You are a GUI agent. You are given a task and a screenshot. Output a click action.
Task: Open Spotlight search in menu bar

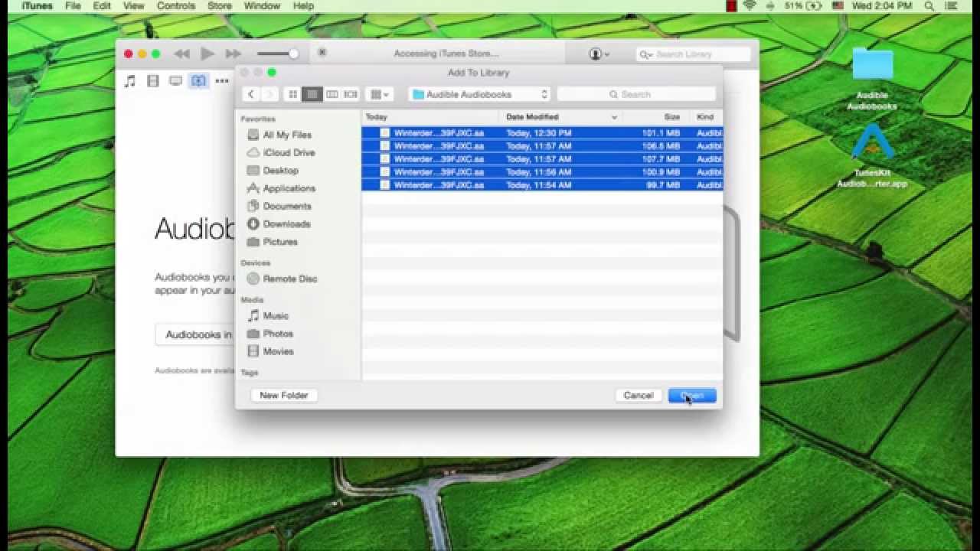929,6
